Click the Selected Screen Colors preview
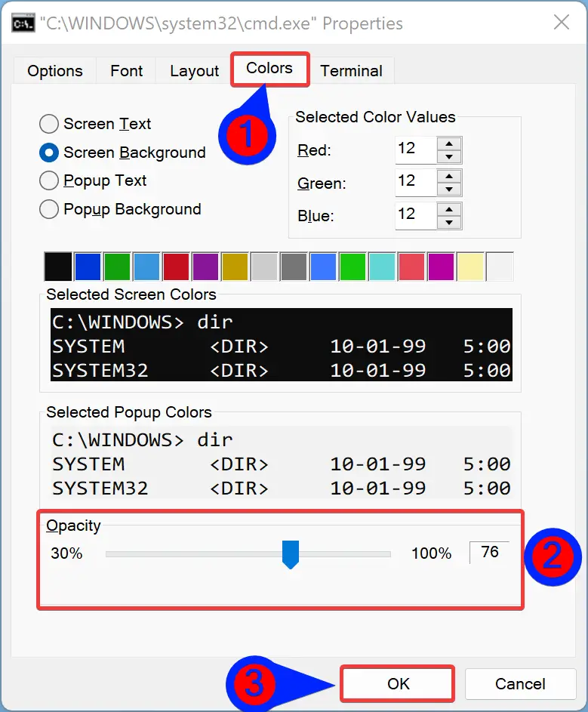This screenshot has width=588, height=712. click(282, 345)
